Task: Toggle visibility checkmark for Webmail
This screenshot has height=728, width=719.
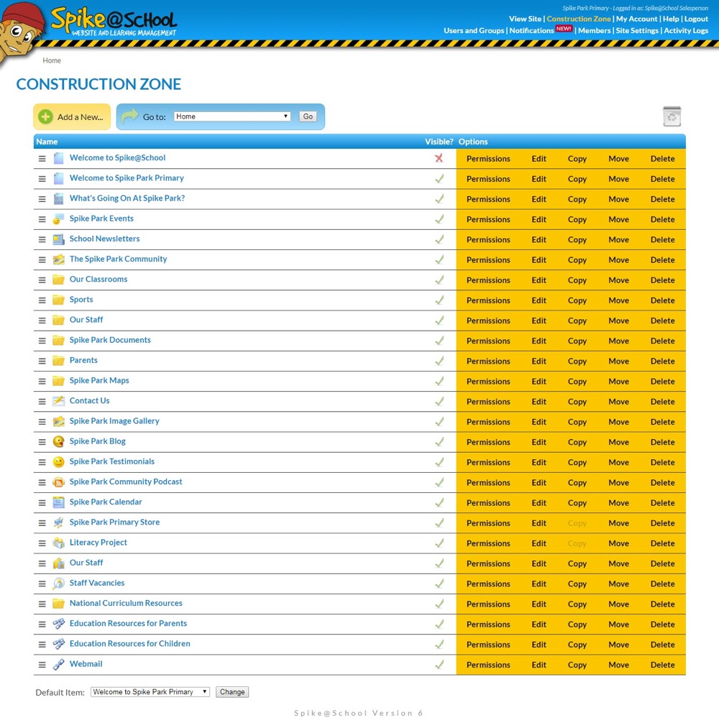Action: click(x=439, y=665)
